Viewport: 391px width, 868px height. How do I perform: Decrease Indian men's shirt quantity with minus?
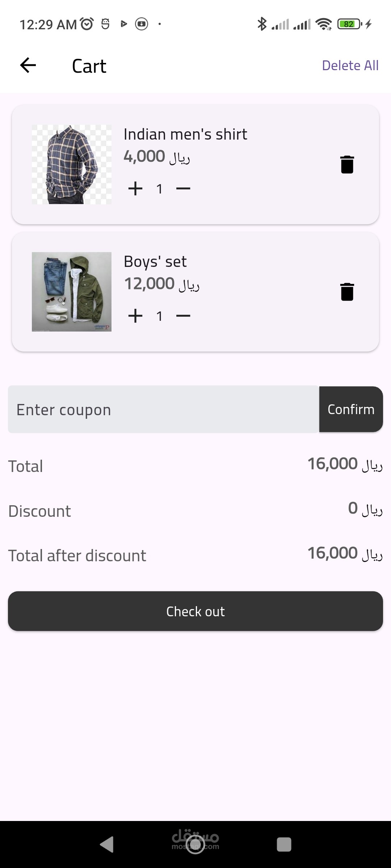pos(183,188)
